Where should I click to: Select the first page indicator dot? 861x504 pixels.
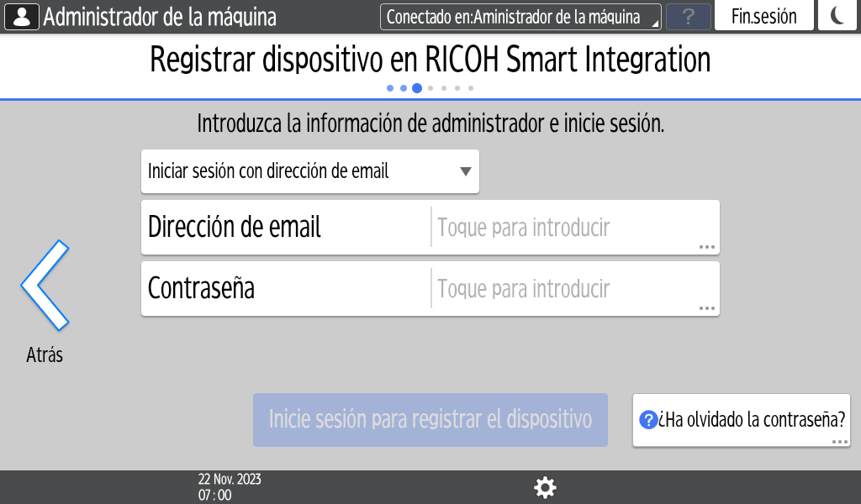coord(390,88)
